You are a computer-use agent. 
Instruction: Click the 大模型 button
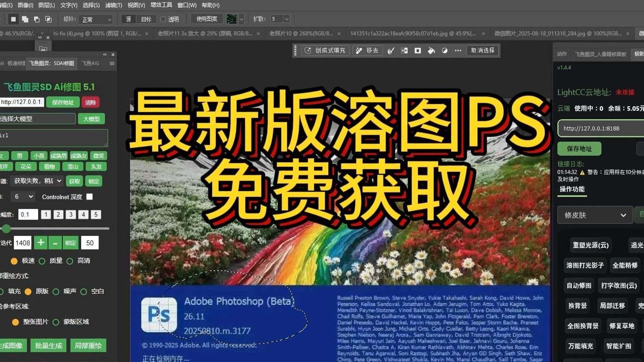(91, 119)
